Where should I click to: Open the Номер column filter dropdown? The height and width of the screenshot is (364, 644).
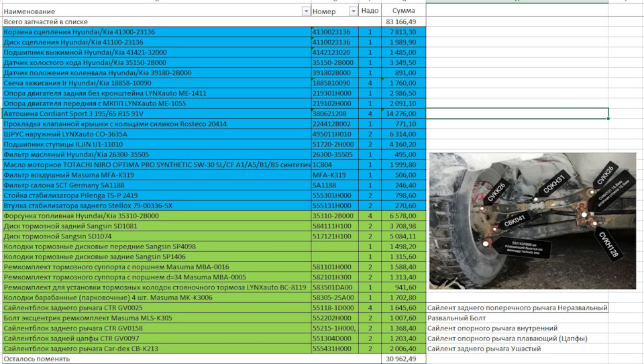354,11
